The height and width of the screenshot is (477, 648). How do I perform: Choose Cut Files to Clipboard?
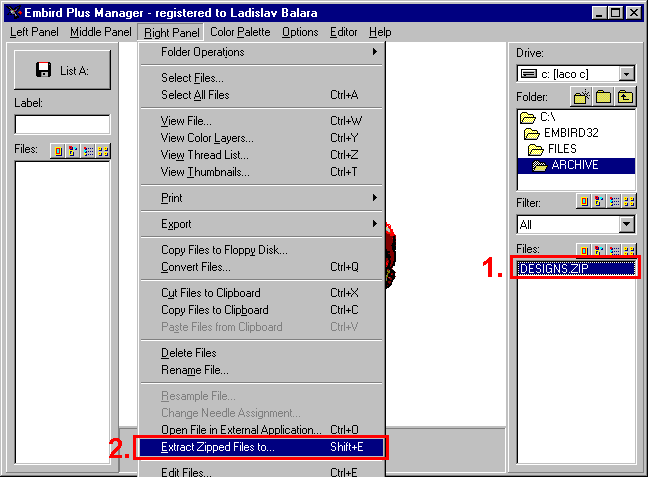pyautogui.click(x=261, y=293)
